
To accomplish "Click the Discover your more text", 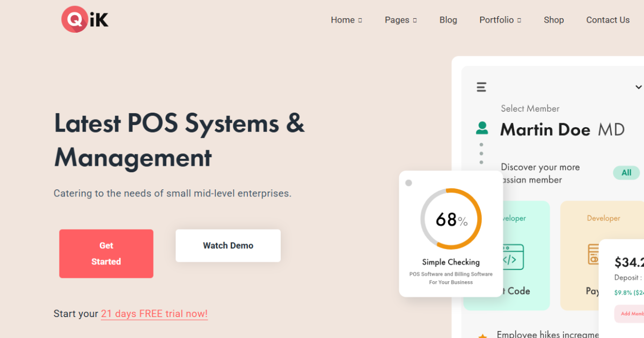I will click(540, 167).
